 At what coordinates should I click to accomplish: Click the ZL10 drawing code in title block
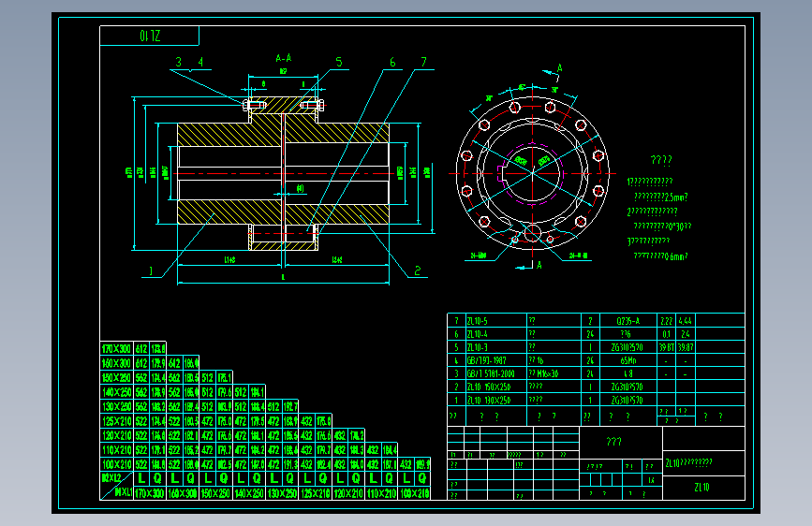[x=702, y=488]
